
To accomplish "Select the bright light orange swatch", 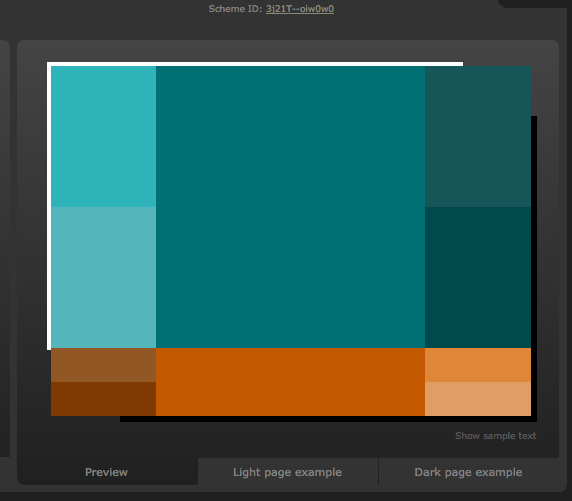I will 478,365.
